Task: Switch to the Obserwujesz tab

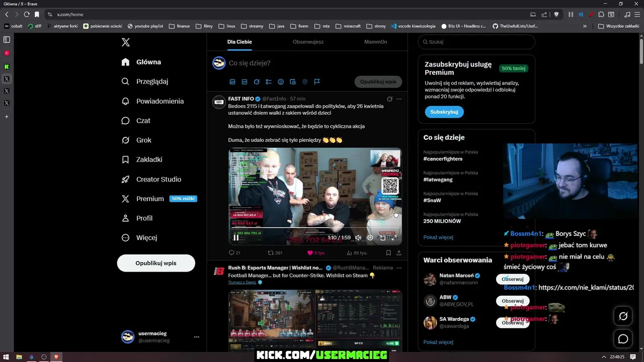Action: [308, 42]
